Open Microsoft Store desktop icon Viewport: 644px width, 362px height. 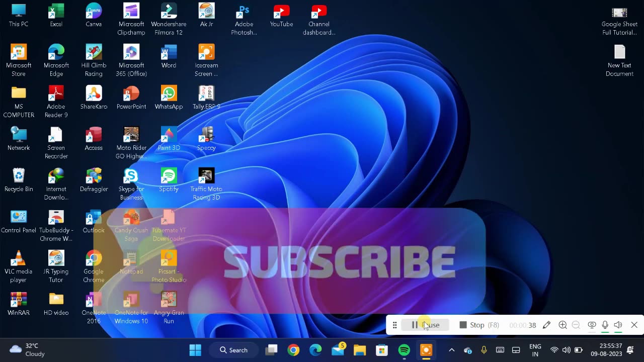[x=19, y=60]
